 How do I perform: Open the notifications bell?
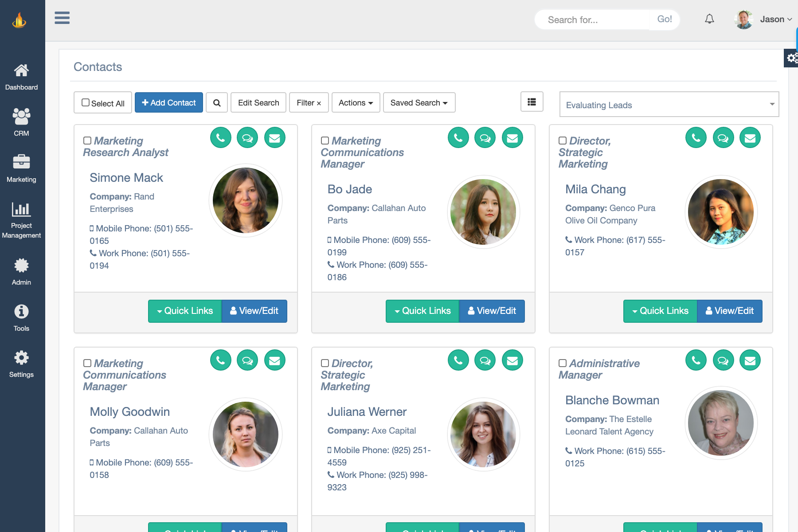[709, 19]
